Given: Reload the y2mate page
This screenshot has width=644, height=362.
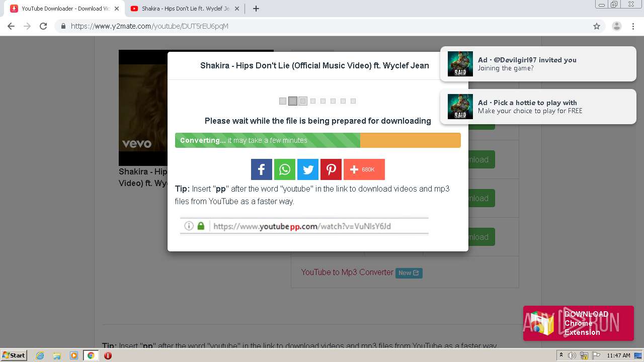Looking at the screenshot, I should (43, 26).
